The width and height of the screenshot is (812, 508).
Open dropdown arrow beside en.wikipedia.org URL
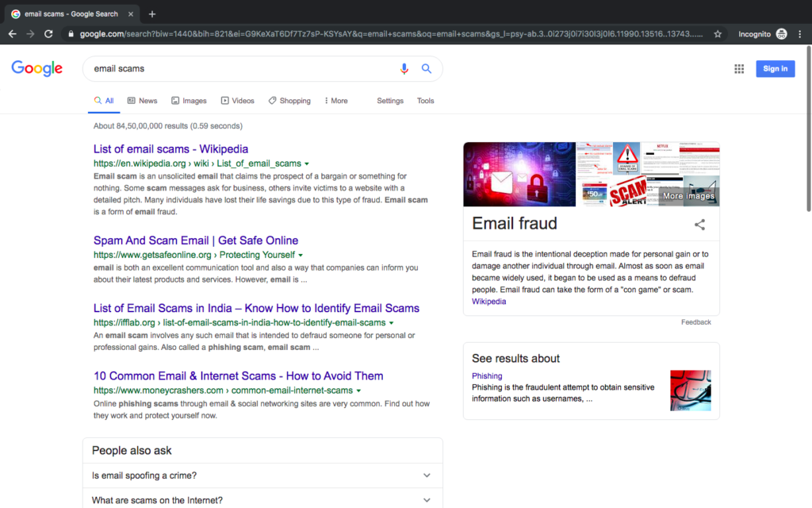[x=307, y=164]
